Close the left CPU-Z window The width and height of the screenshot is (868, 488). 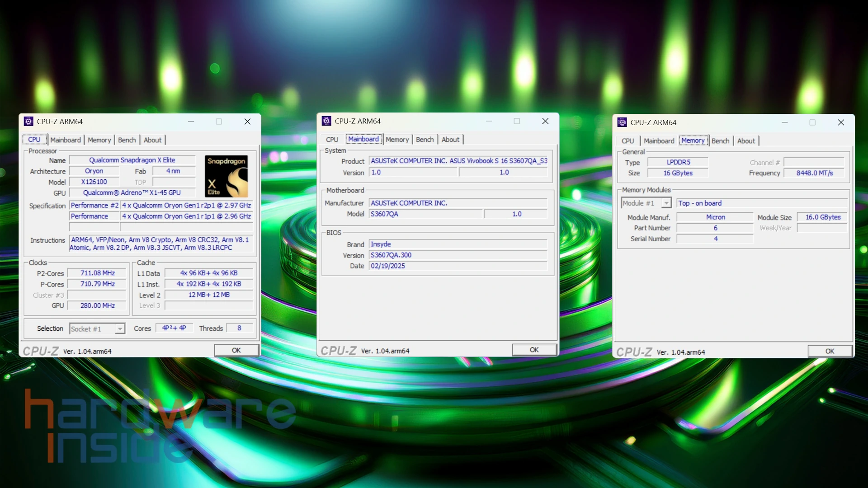pos(247,122)
